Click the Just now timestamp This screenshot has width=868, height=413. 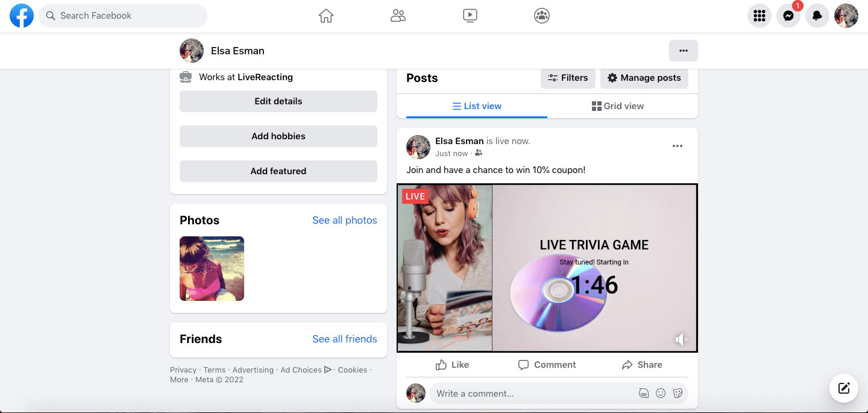(451, 154)
